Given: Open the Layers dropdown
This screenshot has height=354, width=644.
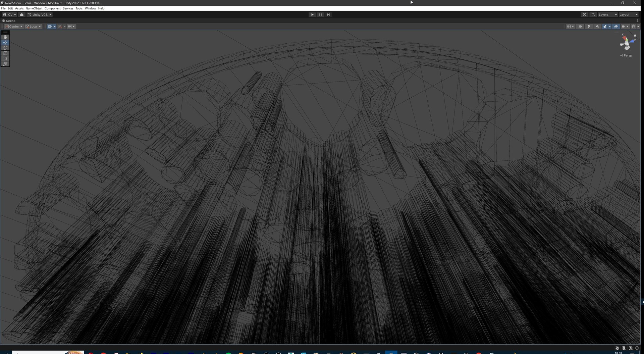Looking at the screenshot, I should (x=608, y=15).
